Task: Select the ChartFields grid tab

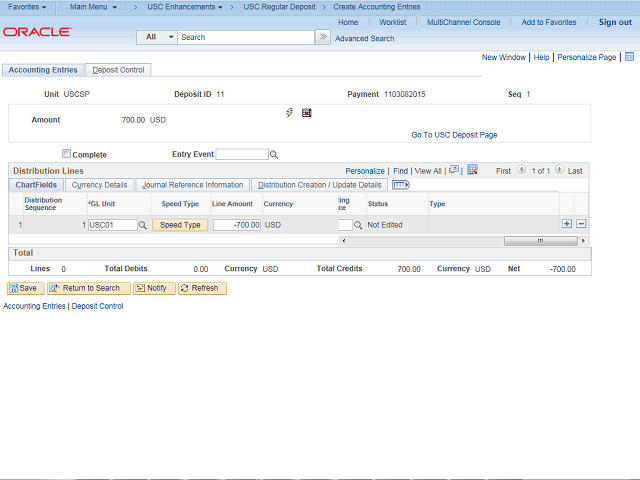Action: tap(36, 185)
